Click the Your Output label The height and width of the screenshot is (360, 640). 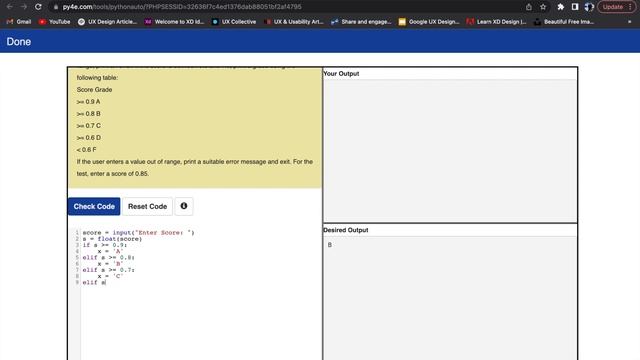(341, 73)
